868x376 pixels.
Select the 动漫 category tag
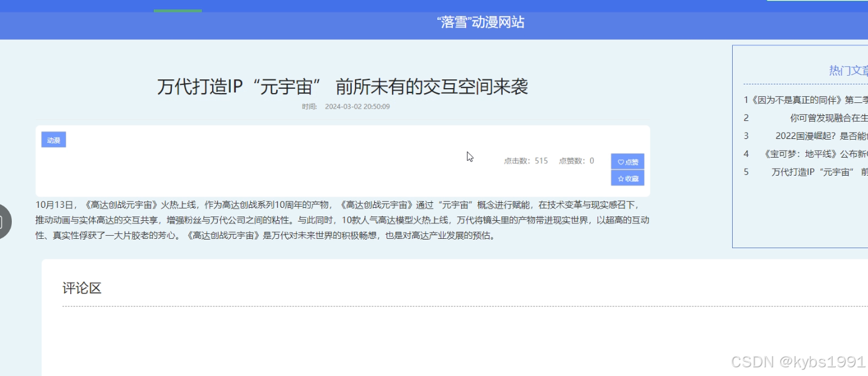pos(53,140)
